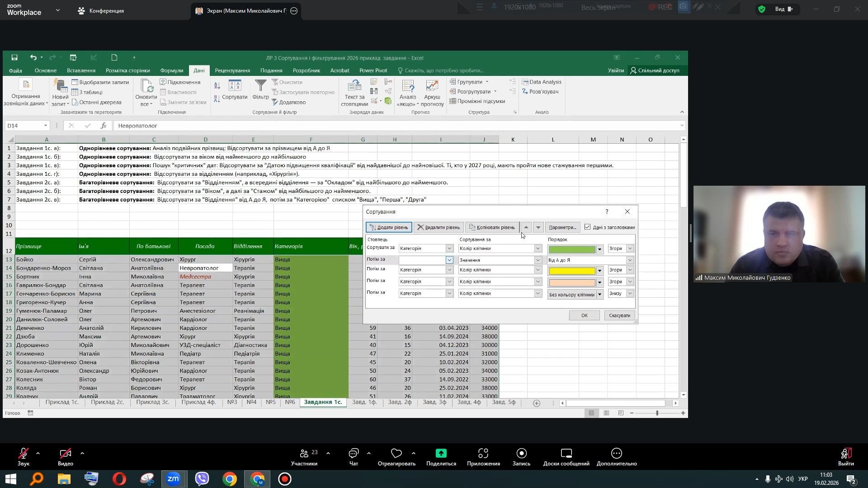Click the Текст за стовпцями icon
Viewport: 868px width, 488px height.
[x=354, y=86]
